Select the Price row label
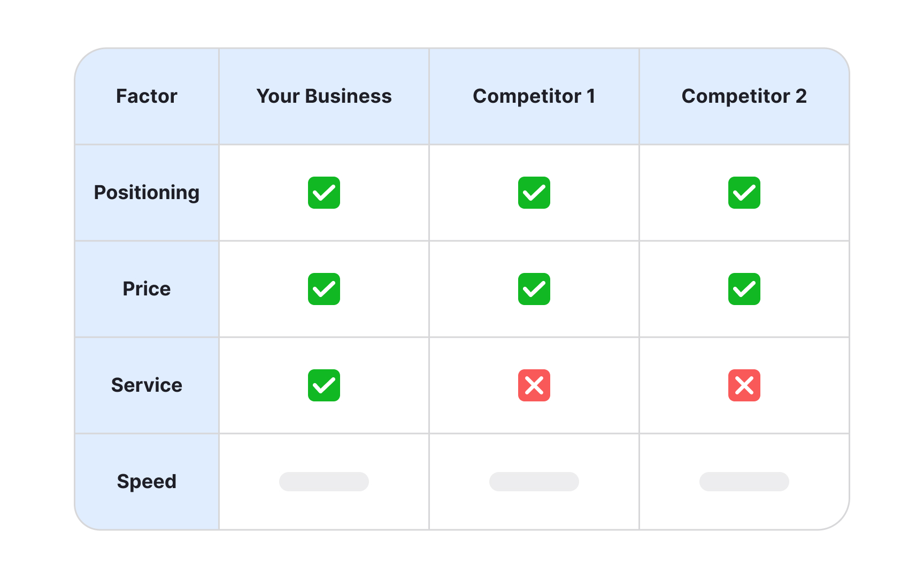This screenshot has width=924, height=578. point(147,289)
